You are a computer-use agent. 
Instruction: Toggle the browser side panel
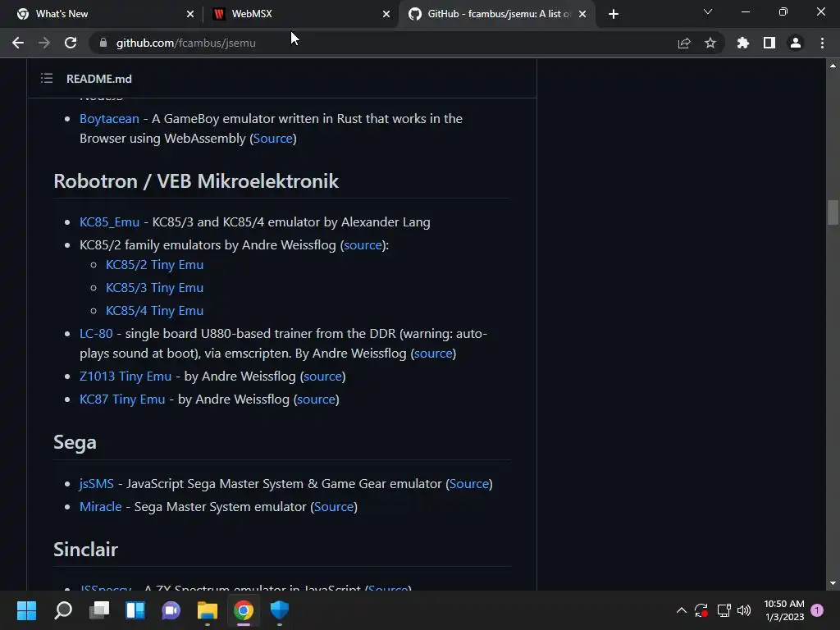pos(769,43)
